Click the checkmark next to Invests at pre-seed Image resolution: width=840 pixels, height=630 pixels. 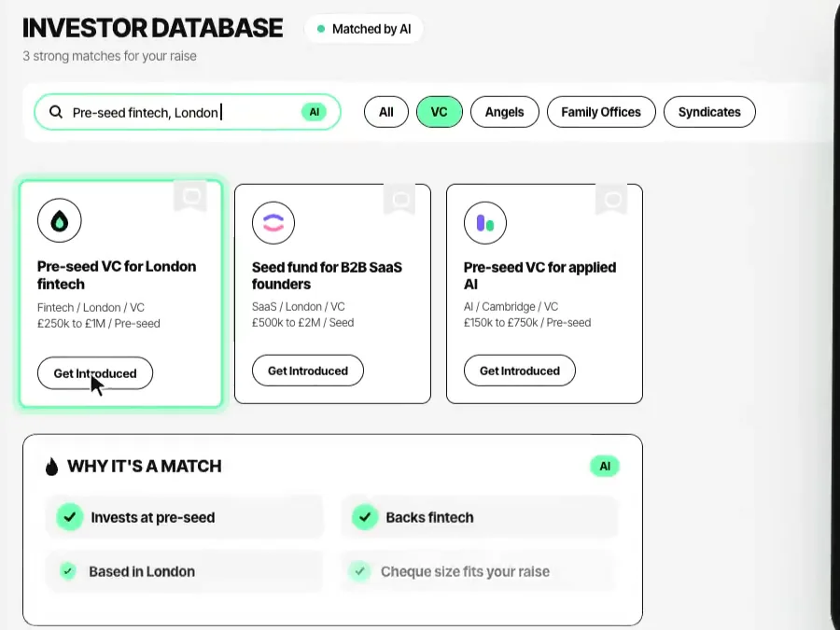pyautogui.click(x=70, y=517)
